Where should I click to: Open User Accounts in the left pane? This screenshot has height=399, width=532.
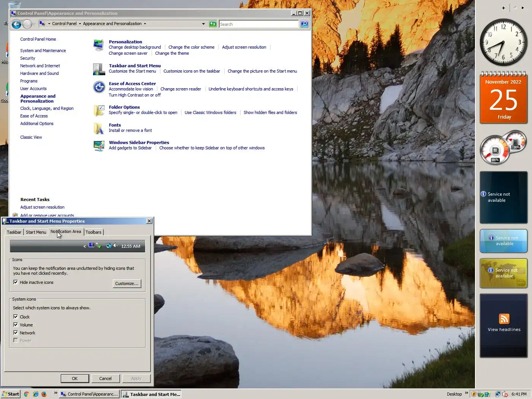point(33,89)
